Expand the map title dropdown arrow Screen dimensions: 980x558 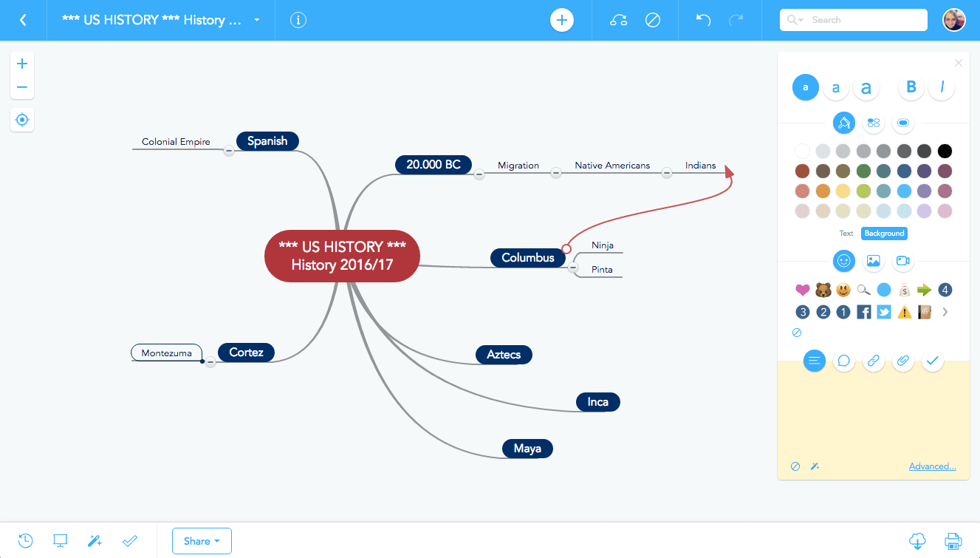click(257, 20)
